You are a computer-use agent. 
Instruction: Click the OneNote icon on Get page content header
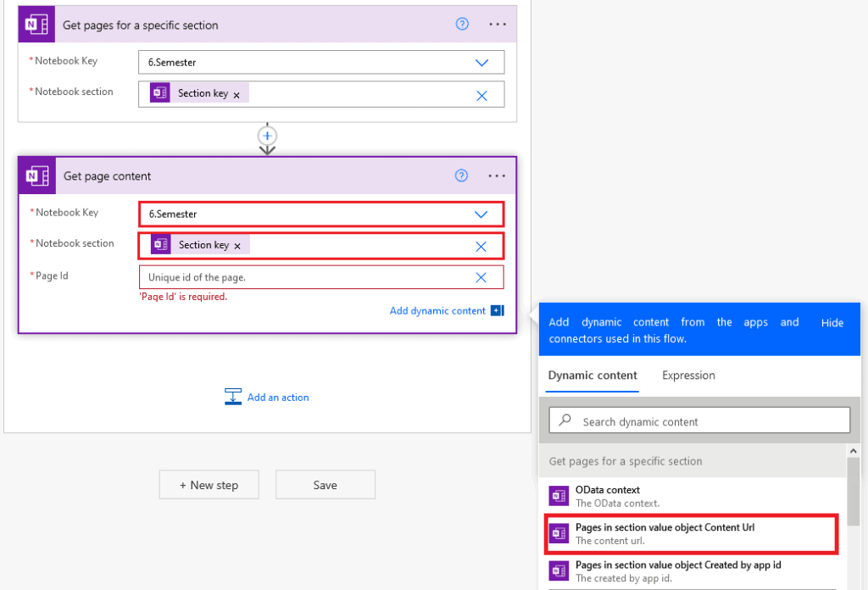pos(36,175)
